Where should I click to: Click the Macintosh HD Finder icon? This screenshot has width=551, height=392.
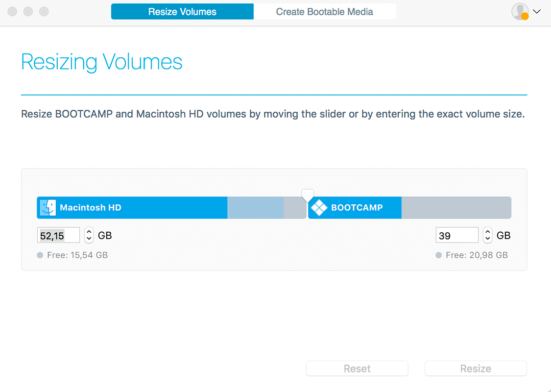(48, 207)
